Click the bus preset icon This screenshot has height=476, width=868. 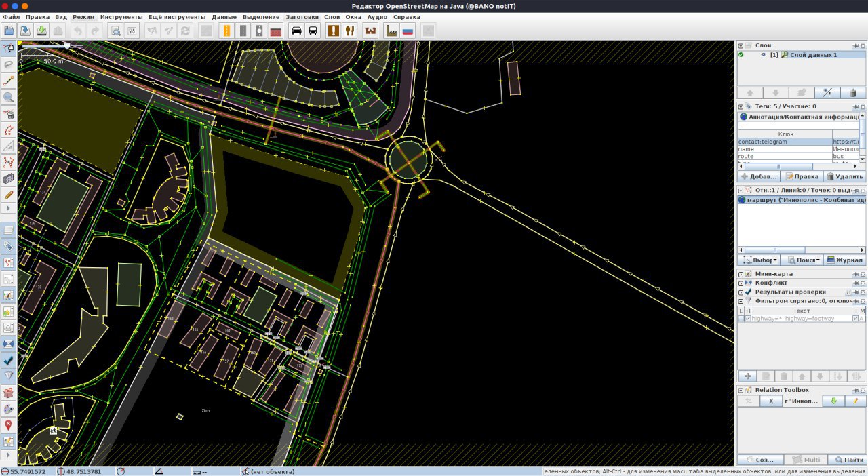313,31
